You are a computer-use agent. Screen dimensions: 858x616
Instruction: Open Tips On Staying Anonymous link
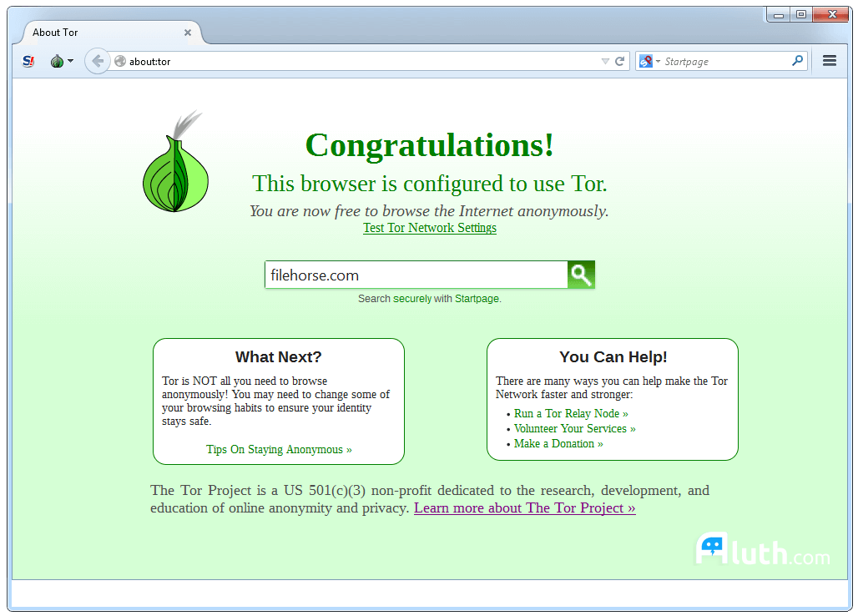click(279, 450)
